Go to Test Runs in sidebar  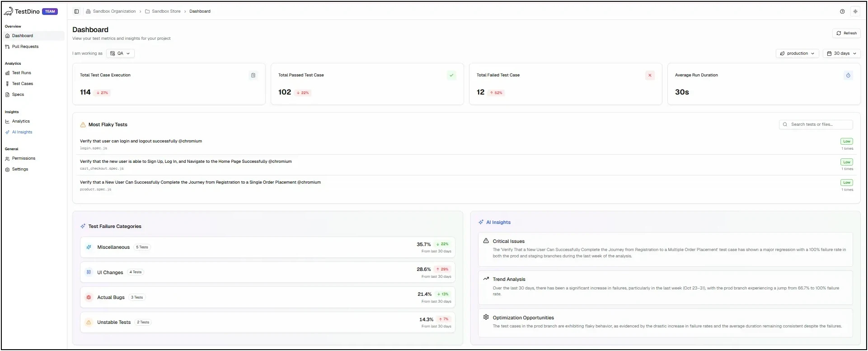click(21, 73)
